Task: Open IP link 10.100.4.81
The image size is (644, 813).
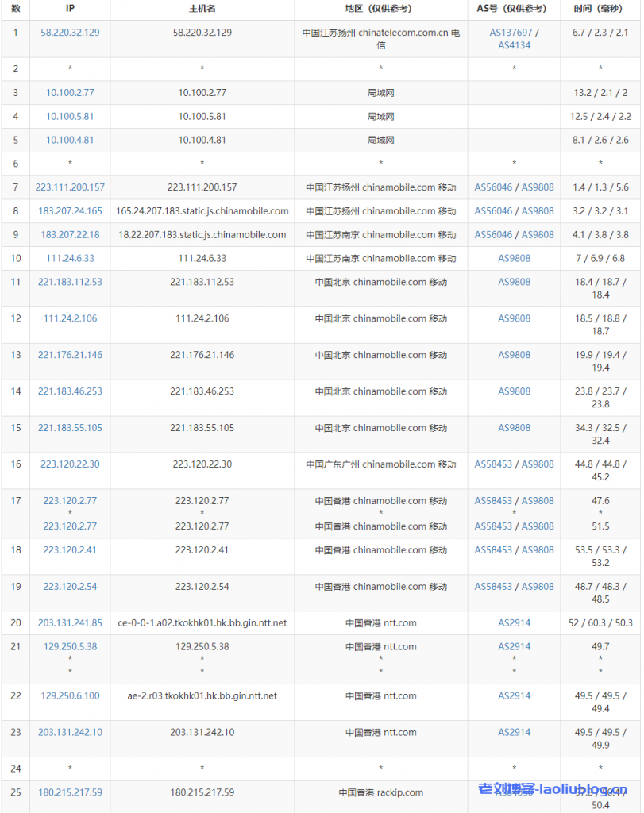Action: pos(70,141)
